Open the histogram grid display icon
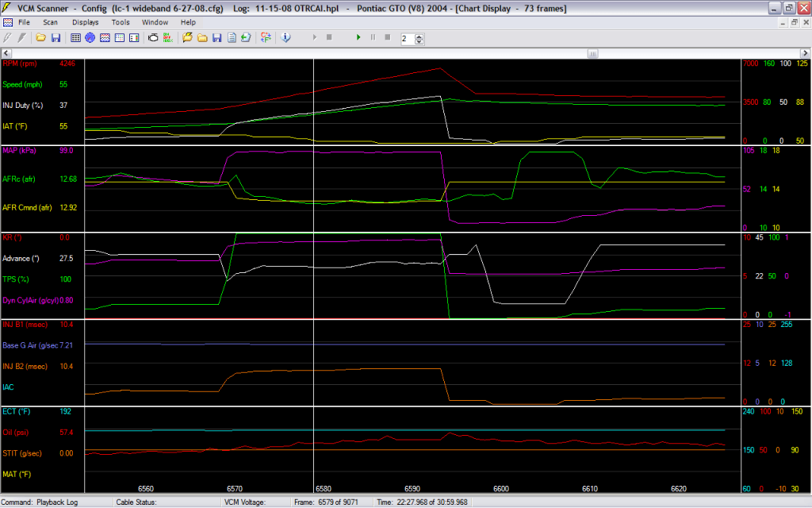812x508 pixels. [x=119, y=38]
